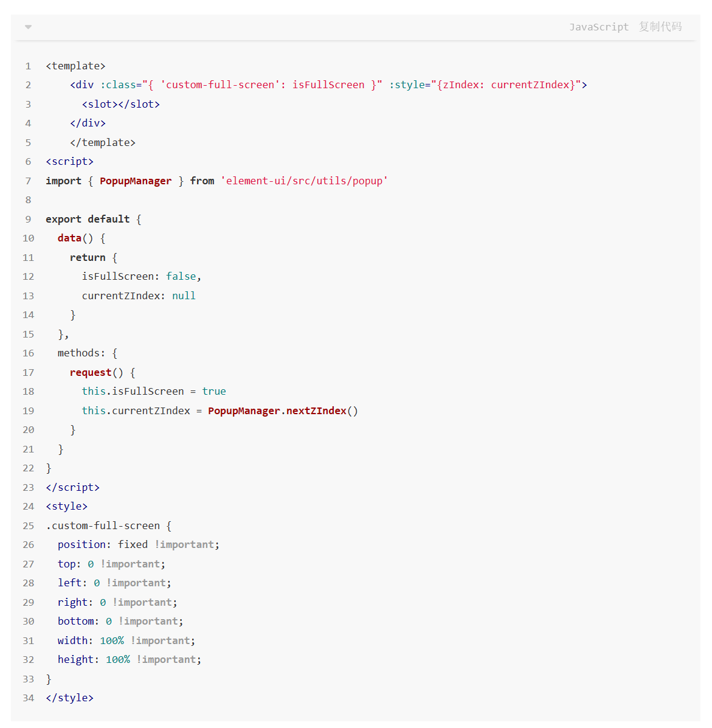Click the <style> opening tag
This screenshot has width=712, height=728.
click(66, 507)
